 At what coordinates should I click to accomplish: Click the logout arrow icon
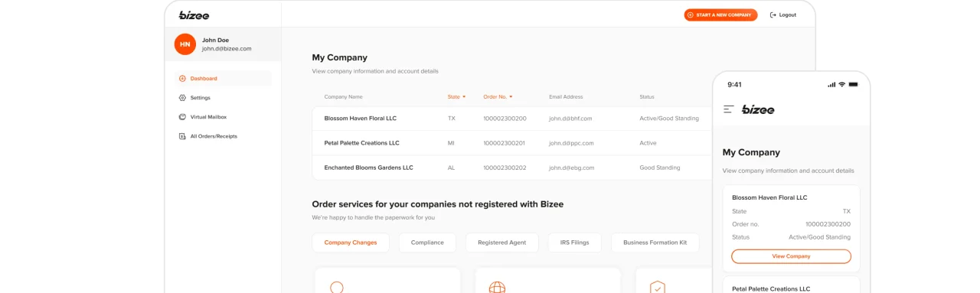click(773, 15)
